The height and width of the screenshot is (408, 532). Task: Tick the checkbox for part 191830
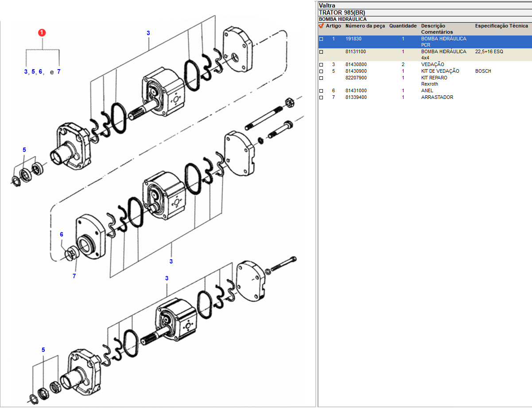point(321,39)
